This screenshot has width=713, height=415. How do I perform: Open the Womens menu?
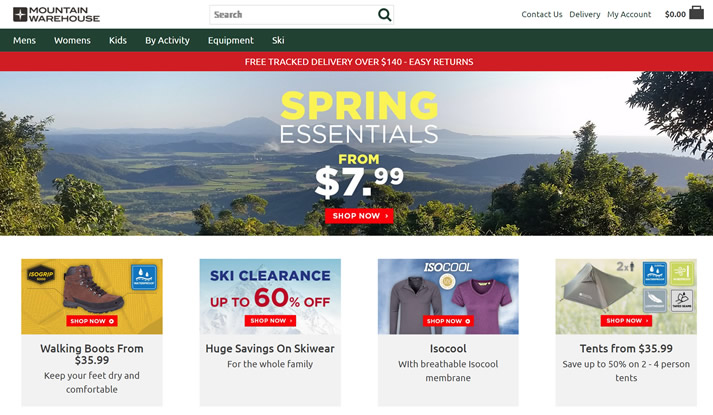[72, 41]
